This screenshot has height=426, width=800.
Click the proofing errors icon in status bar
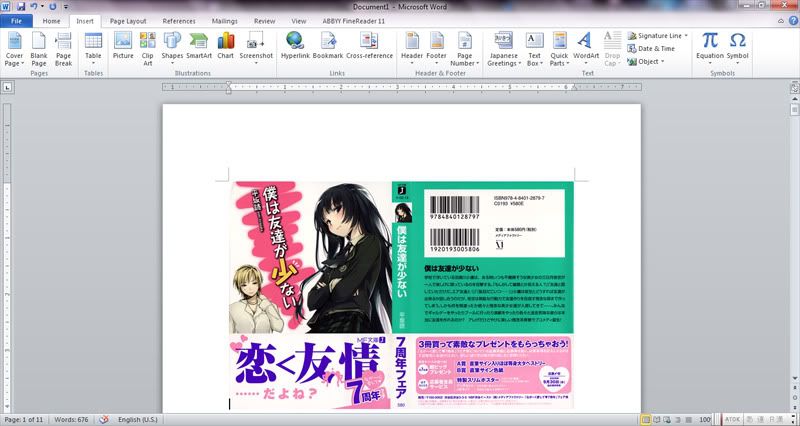[104, 419]
